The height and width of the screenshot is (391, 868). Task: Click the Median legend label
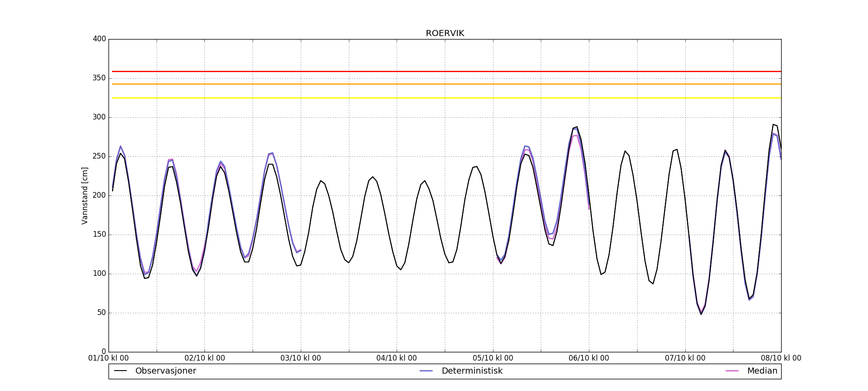(x=762, y=371)
